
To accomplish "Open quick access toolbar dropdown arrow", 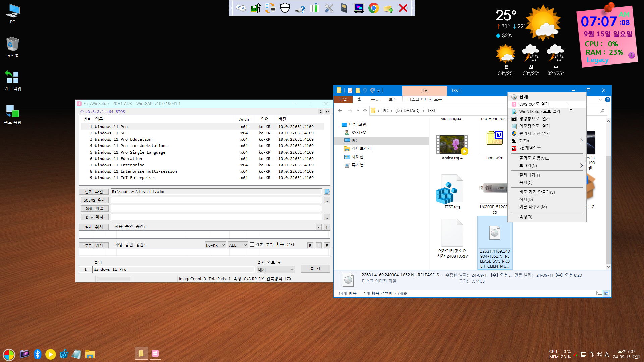I will (x=378, y=90).
